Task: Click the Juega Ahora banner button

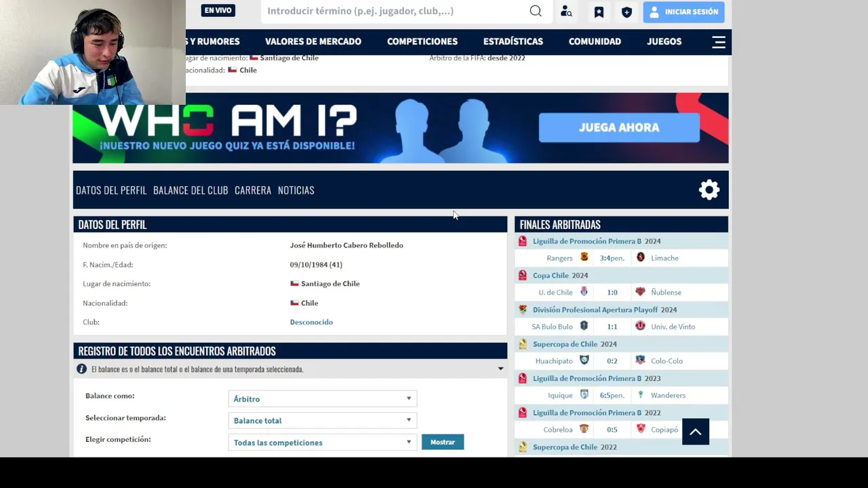Action: (619, 127)
